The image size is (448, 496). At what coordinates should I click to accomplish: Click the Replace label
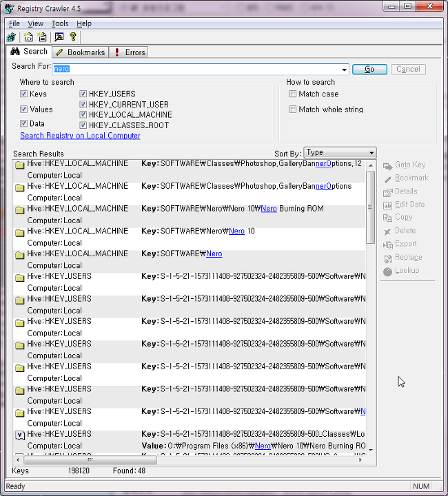tap(409, 257)
